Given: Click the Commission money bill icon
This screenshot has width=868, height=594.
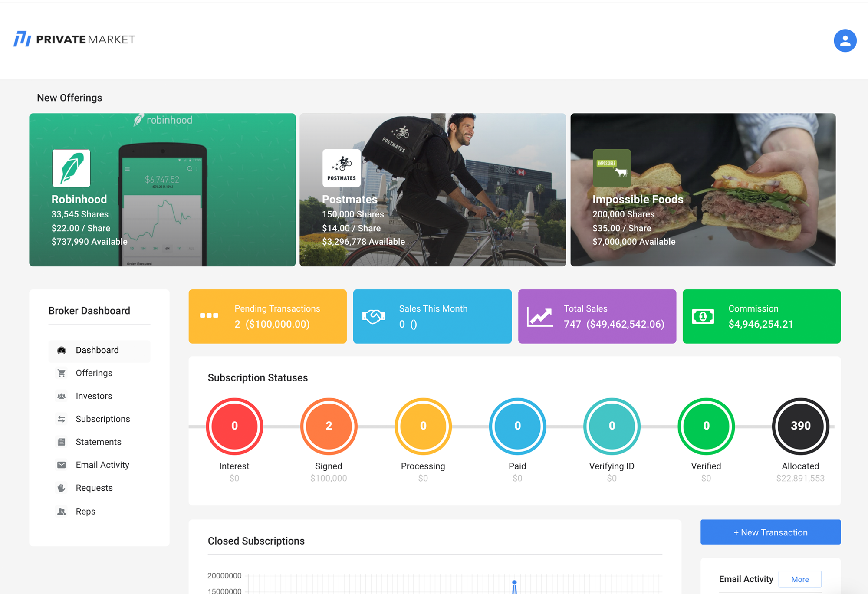Looking at the screenshot, I should (703, 317).
